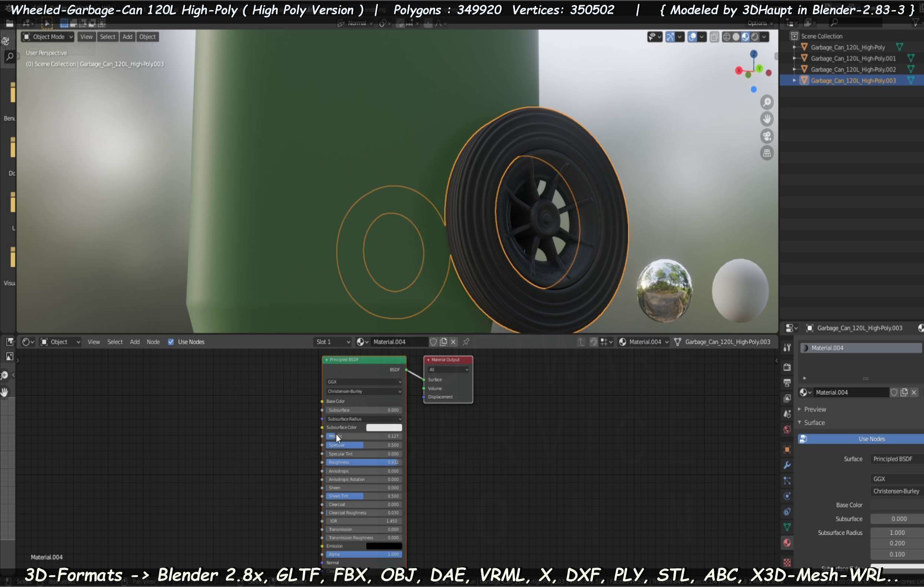The image size is (924, 587).
Task: Click the zoom view gizmo in viewport
Action: tap(767, 102)
